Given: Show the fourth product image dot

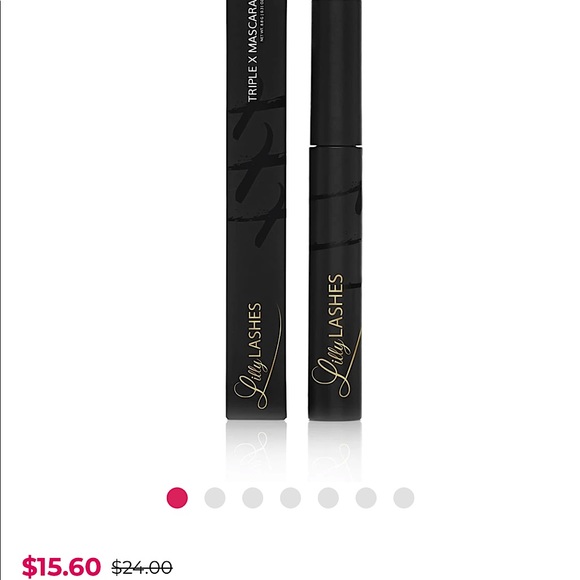Looking at the screenshot, I should [290, 498].
